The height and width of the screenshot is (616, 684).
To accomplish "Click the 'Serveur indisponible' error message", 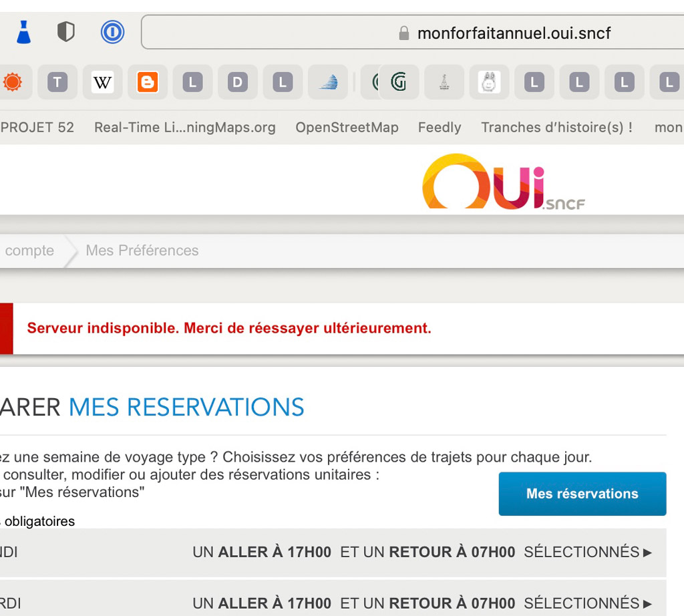I will (x=229, y=328).
